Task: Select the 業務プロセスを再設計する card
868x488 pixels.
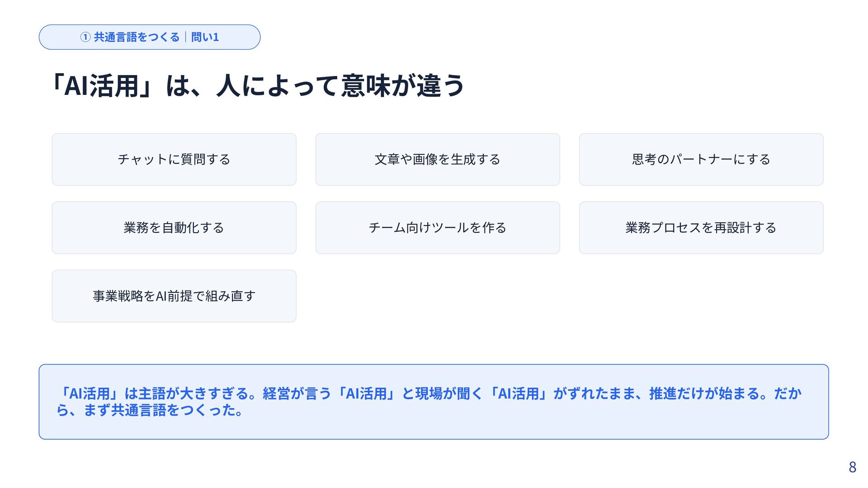Action: point(701,228)
